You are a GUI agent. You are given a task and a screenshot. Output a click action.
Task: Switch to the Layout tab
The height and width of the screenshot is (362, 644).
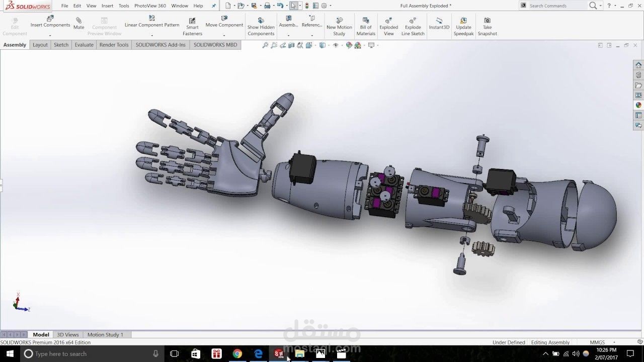pyautogui.click(x=40, y=45)
